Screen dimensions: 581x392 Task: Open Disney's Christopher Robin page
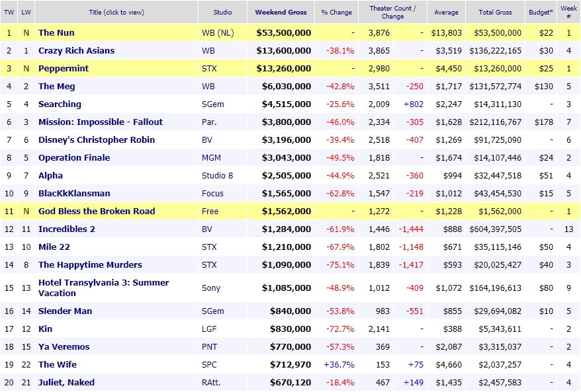click(97, 140)
